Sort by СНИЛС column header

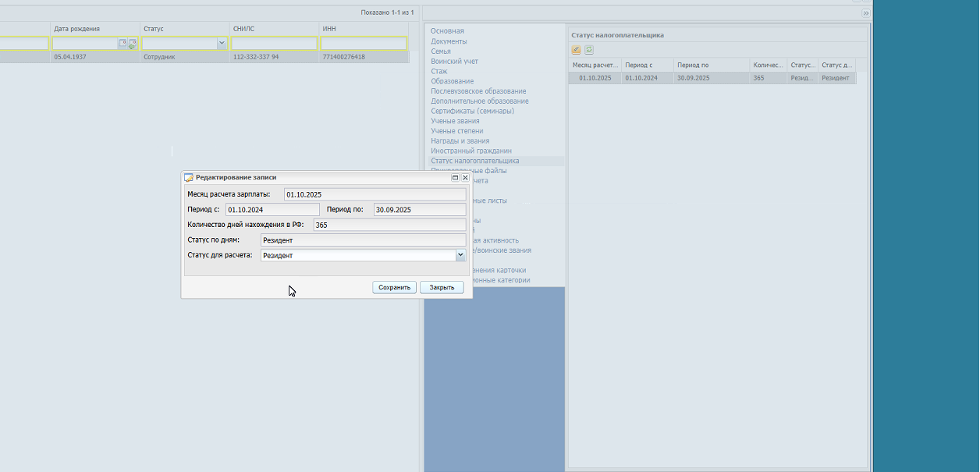(x=275, y=29)
